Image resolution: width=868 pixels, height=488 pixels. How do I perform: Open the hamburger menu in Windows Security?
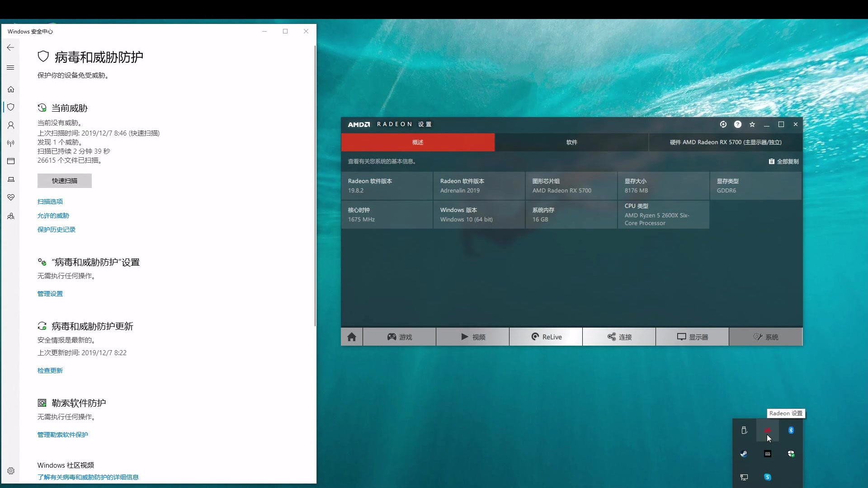click(x=10, y=67)
